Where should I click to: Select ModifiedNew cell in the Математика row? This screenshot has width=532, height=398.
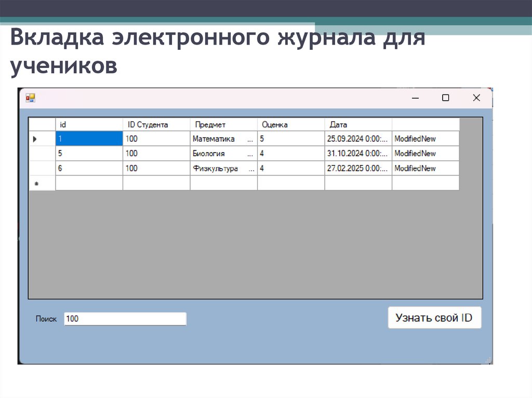tap(425, 139)
